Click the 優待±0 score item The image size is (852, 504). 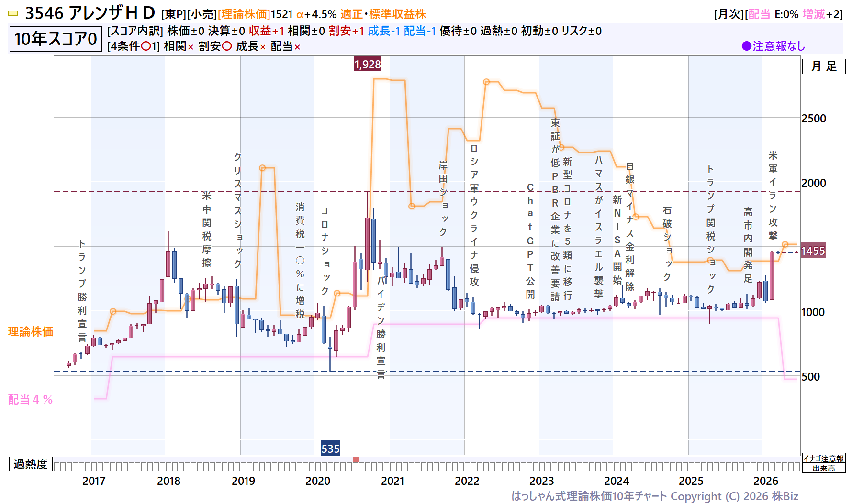458,31
